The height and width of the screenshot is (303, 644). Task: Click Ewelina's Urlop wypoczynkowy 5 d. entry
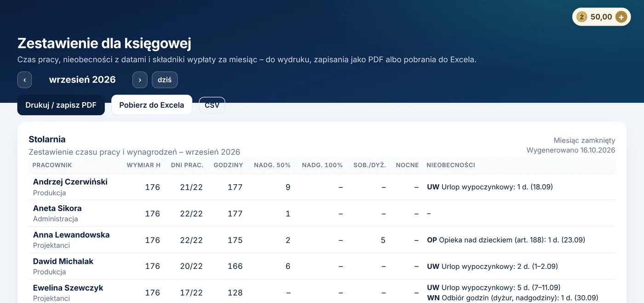[x=494, y=287]
